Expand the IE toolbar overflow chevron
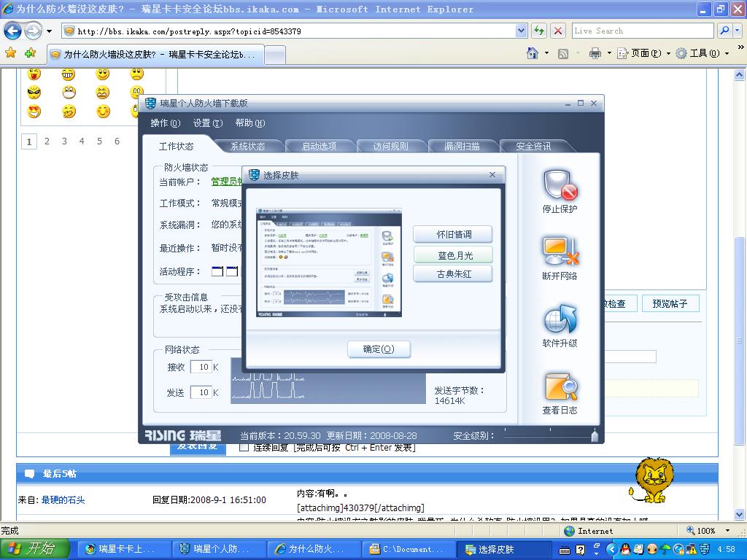747x560 pixels. [x=740, y=47]
